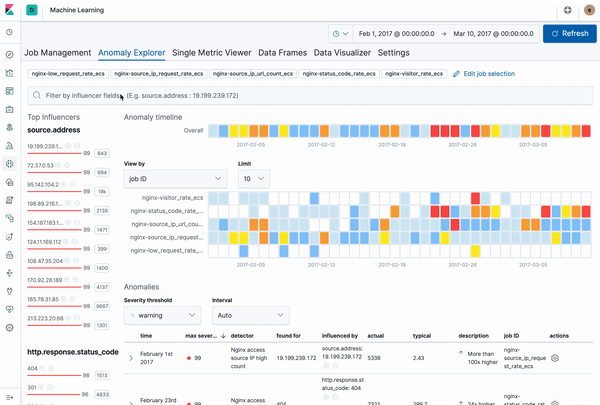Click start date Feb 1, 2017
Image resolution: width=600 pixels, height=405 pixels.
click(396, 34)
